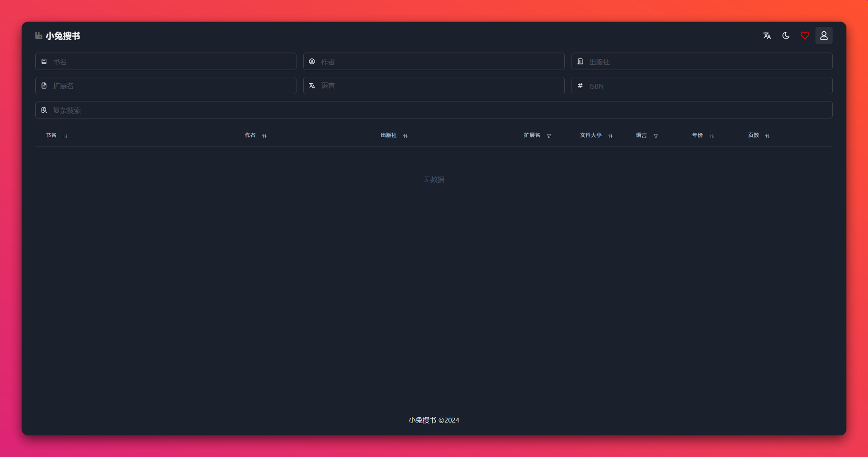Sort by 文件大小 column sort arrows

pyautogui.click(x=610, y=136)
